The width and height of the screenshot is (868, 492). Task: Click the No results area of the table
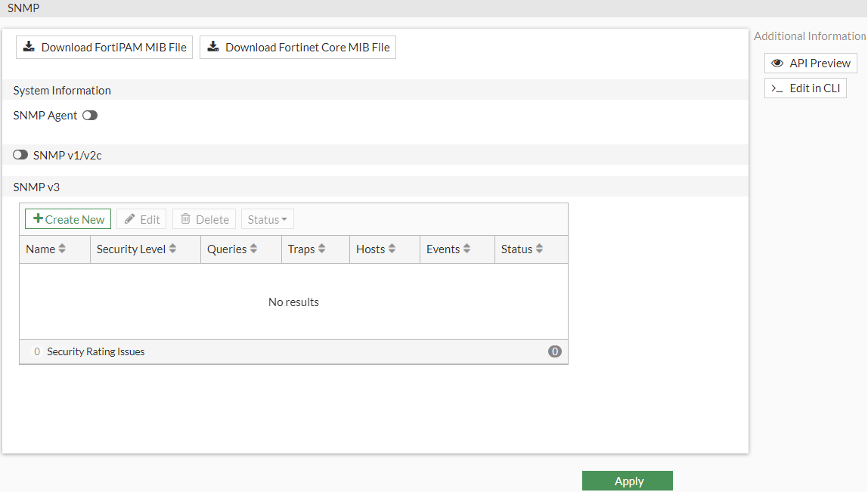coord(293,302)
